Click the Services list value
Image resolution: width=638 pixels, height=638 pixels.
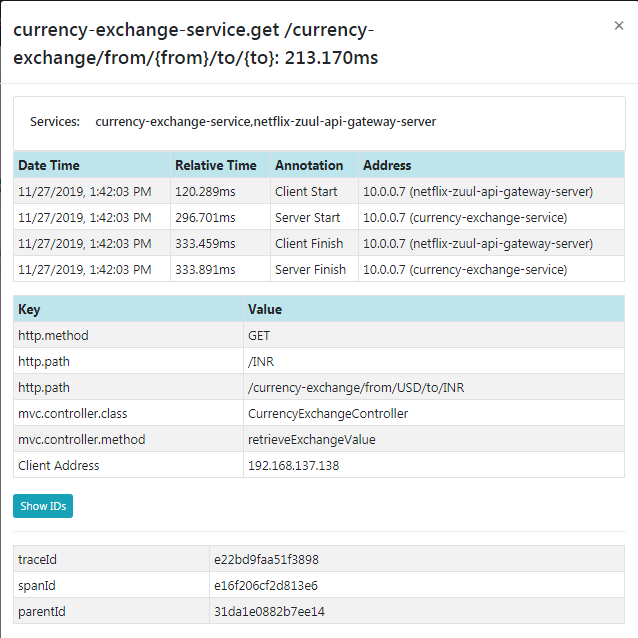pyautogui.click(x=265, y=122)
